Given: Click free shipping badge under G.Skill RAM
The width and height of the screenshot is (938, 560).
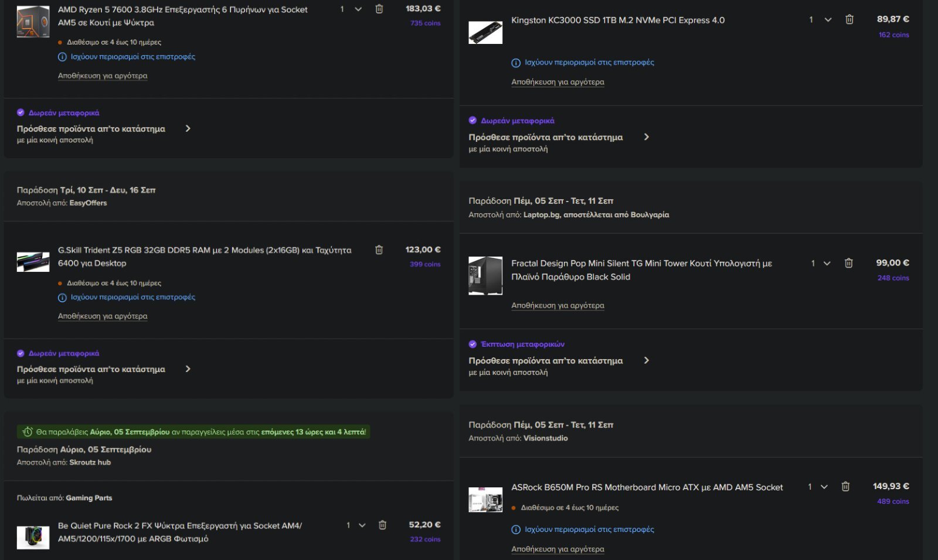Looking at the screenshot, I should pyautogui.click(x=58, y=353).
